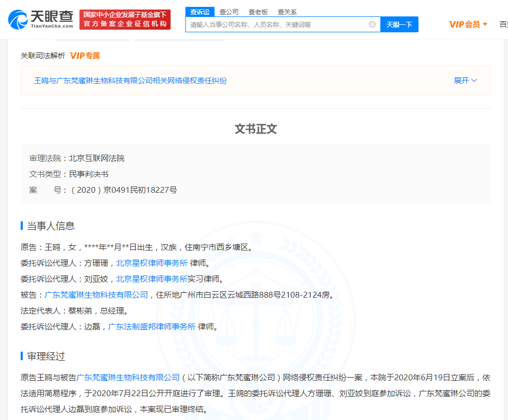Select the 查关系 tab

[287, 12]
